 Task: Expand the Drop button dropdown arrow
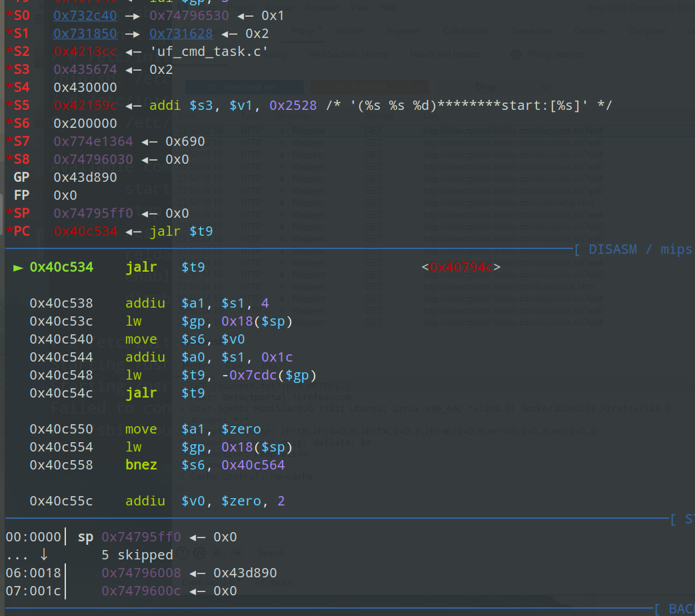544,87
